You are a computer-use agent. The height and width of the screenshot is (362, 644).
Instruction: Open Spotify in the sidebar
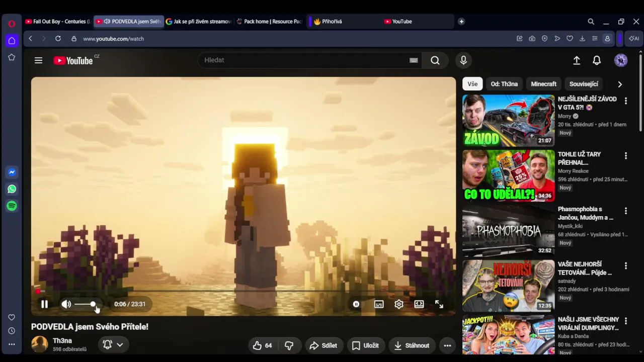pyautogui.click(x=12, y=206)
